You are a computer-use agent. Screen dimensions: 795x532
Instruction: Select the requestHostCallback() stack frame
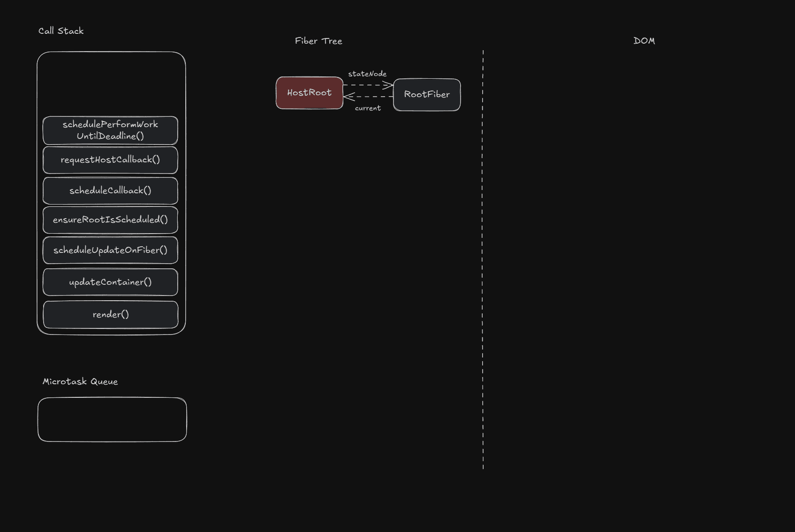click(x=110, y=160)
